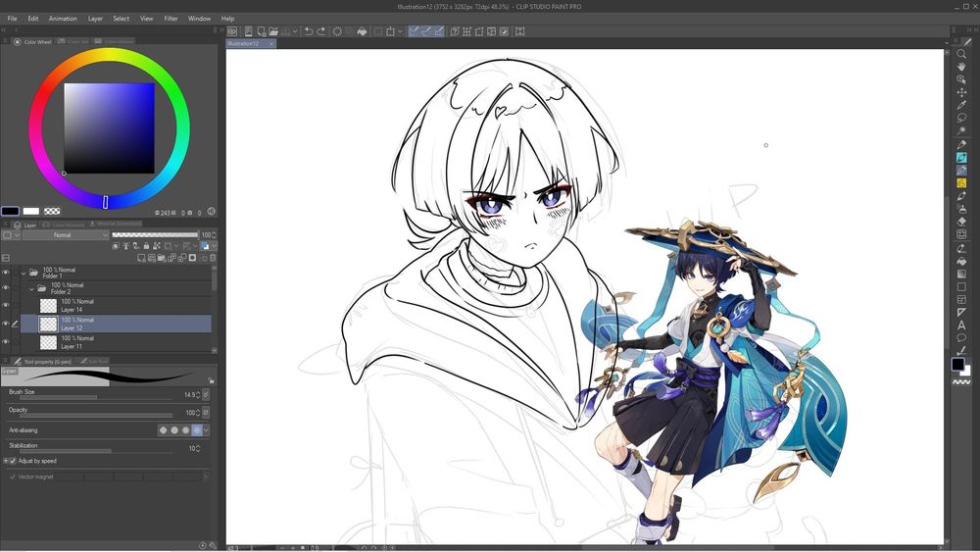Select the transparent color swatch

pos(52,212)
